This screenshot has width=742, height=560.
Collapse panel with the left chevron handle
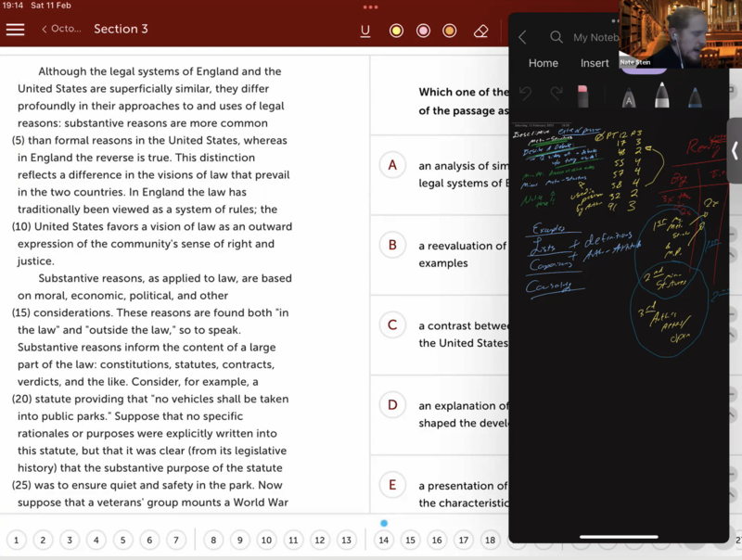pyautogui.click(x=735, y=150)
